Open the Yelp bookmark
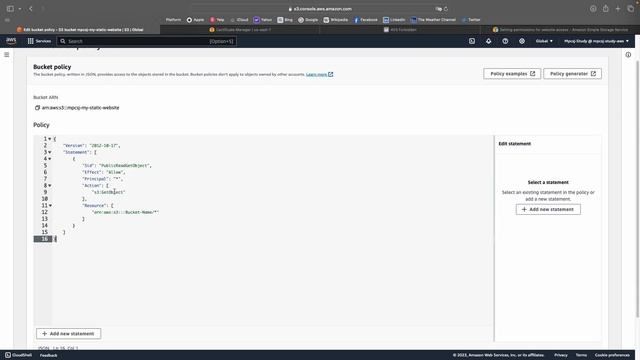 (217, 20)
